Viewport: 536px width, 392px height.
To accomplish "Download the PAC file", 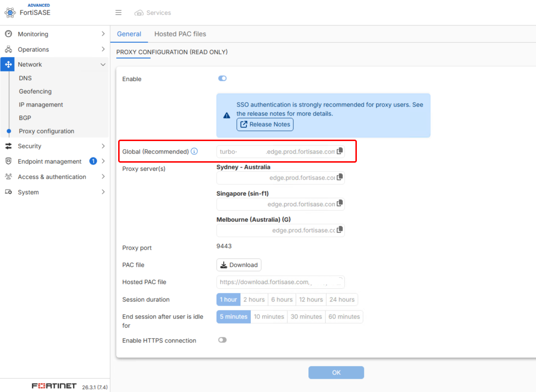I will pyautogui.click(x=239, y=265).
